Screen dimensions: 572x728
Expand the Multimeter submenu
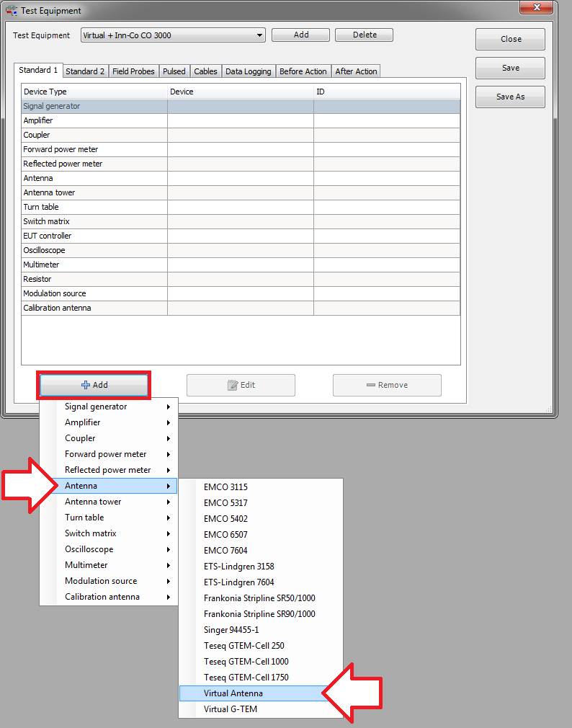pyautogui.click(x=109, y=565)
